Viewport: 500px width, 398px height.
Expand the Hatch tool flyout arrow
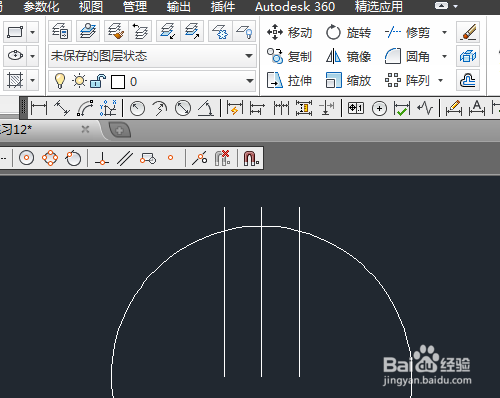32,80
